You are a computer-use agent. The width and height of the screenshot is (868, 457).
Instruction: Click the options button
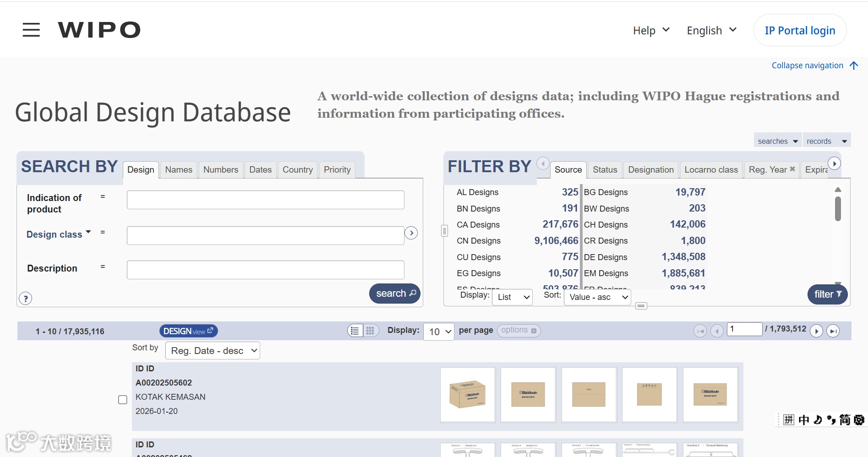(519, 330)
